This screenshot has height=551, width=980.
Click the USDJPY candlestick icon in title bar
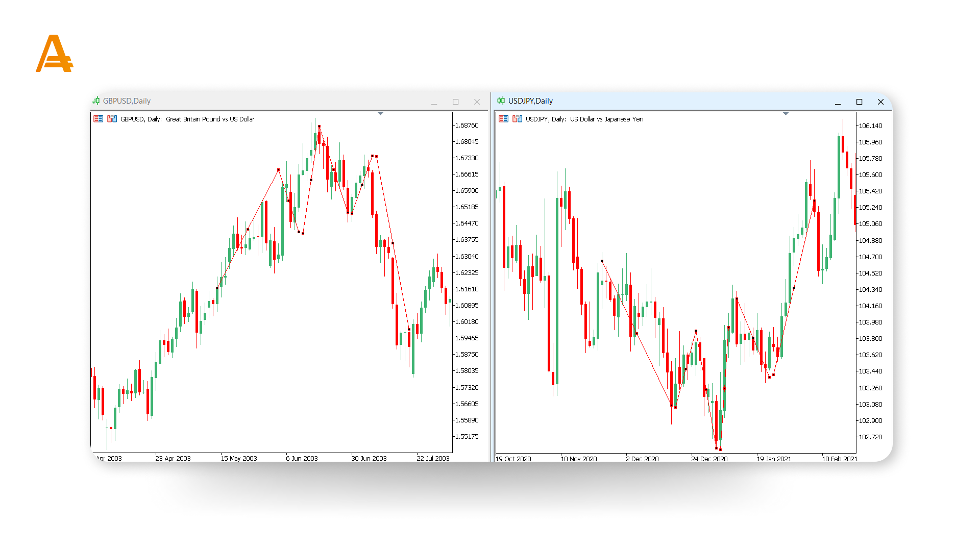click(x=501, y=101)
